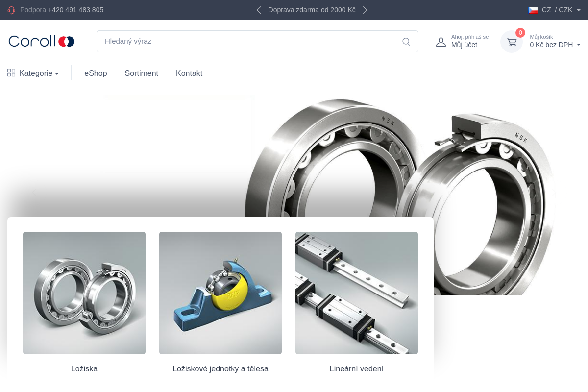588x392 pixels.
Task: Open the shopping cart icon
Action: point(512,42)
